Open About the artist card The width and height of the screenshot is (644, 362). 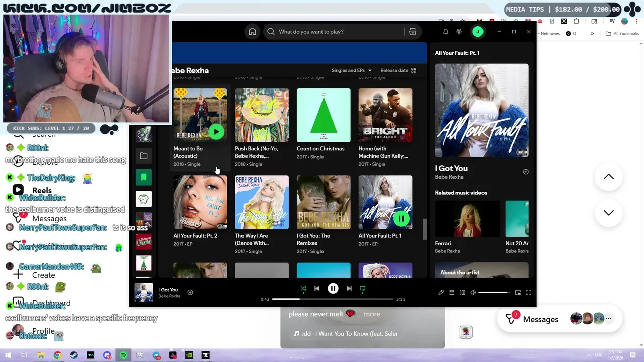(481, 270)
